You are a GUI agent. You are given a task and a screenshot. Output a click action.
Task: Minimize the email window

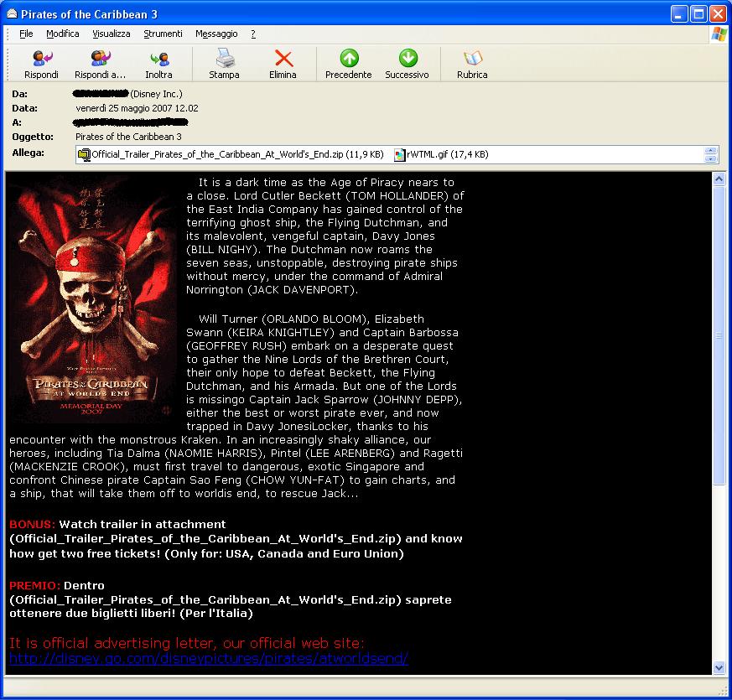coord(679,14)
